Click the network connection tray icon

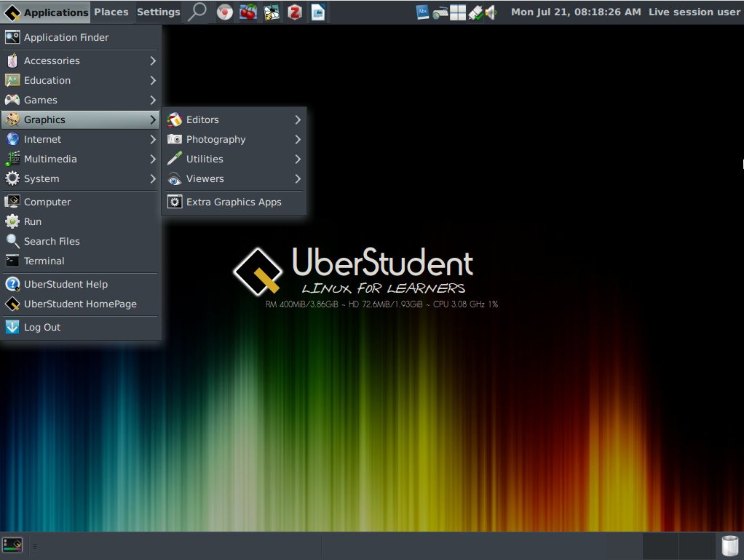475,12
